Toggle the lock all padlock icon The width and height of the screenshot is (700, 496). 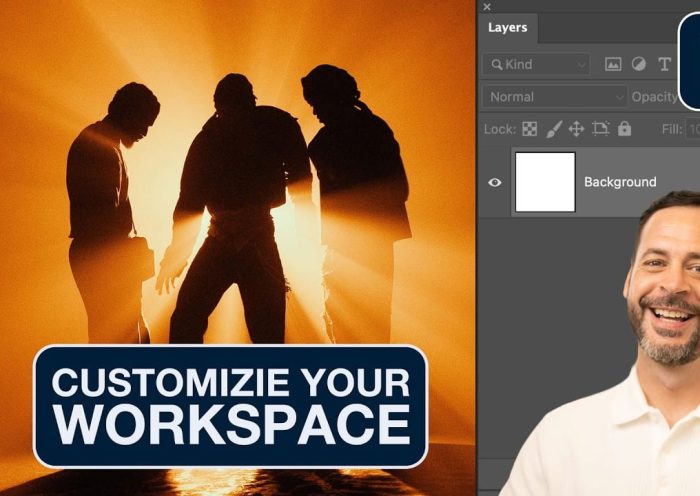[624, 129]
